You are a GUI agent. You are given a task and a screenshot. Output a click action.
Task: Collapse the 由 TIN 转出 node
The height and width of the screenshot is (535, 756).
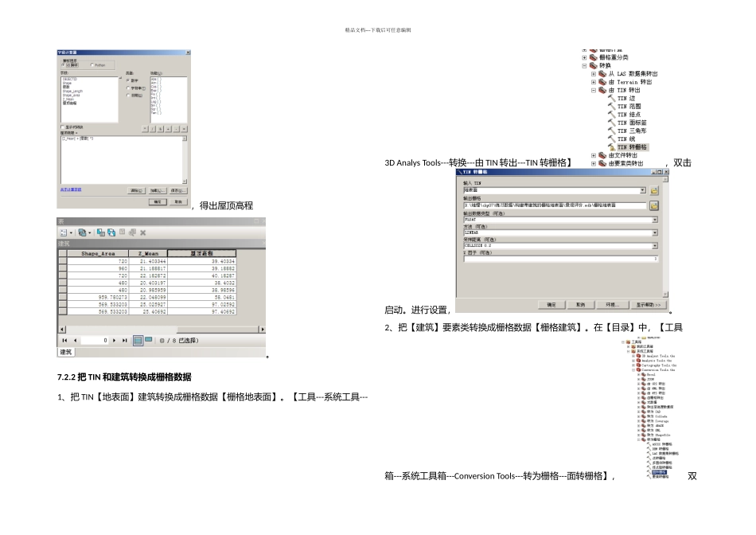594,90
